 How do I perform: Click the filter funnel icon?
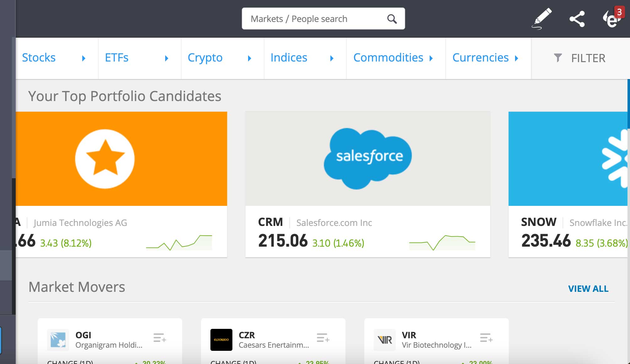point(558,58)
